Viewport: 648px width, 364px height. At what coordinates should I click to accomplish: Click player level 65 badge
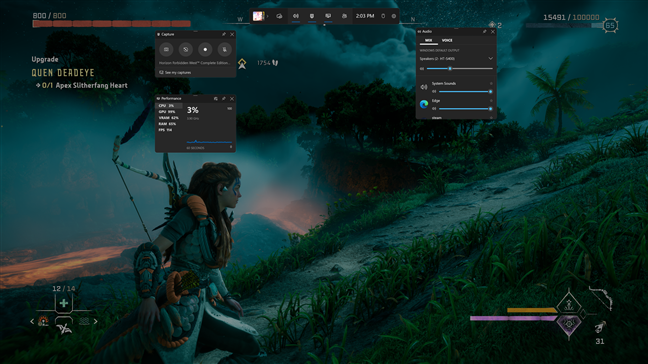[610, 26]
